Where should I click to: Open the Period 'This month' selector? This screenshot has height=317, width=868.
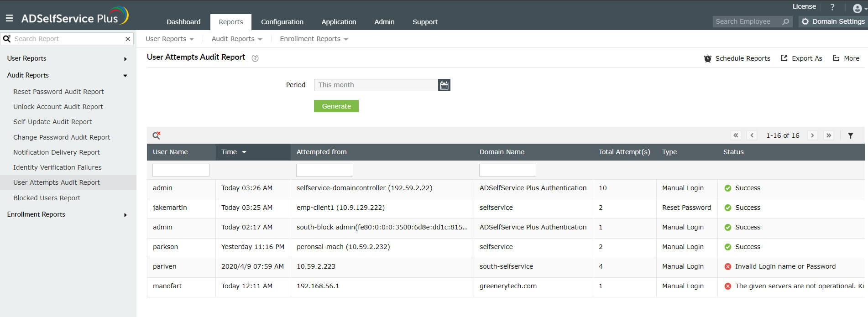click(376, 85)
